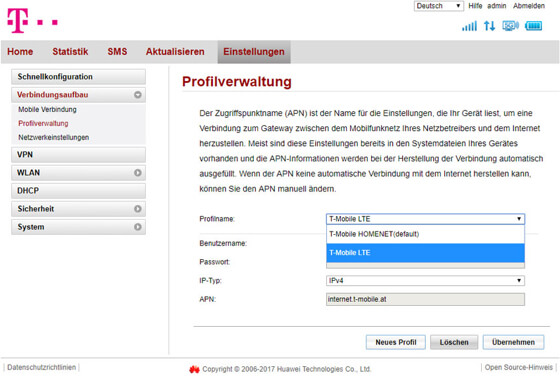Open the Aktualisieren tab
Viewport: 560px width, 379px height.
(175, 51)
